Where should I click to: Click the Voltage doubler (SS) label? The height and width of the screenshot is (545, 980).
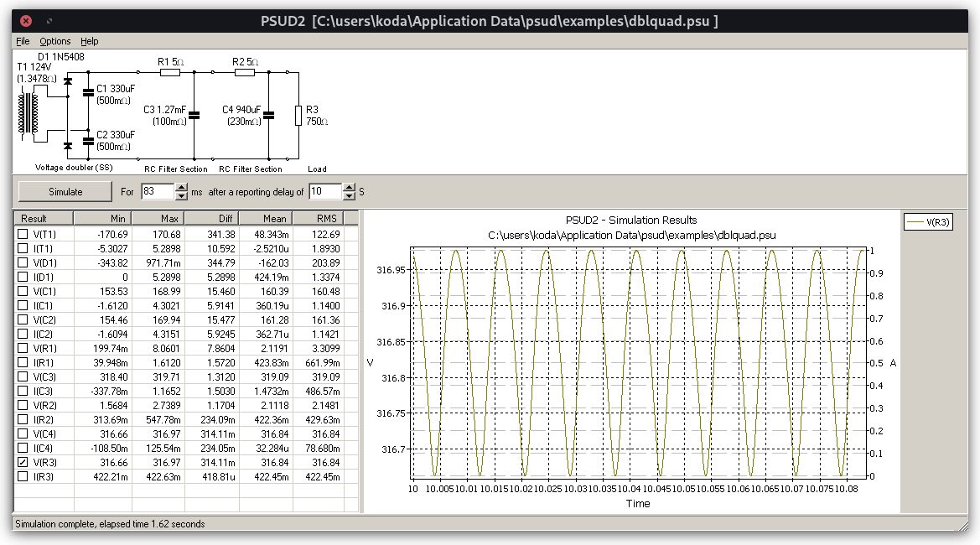click(x=74, y=168)
